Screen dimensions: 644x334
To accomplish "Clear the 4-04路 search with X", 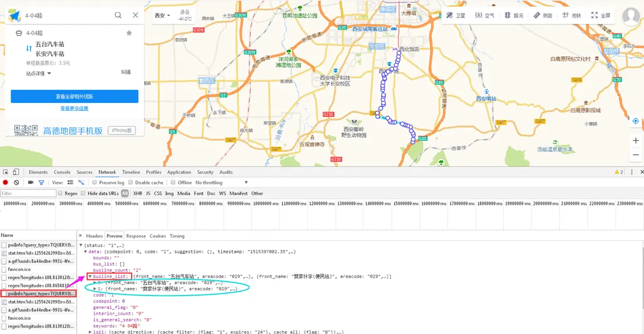I will click(x=136, y=15).
